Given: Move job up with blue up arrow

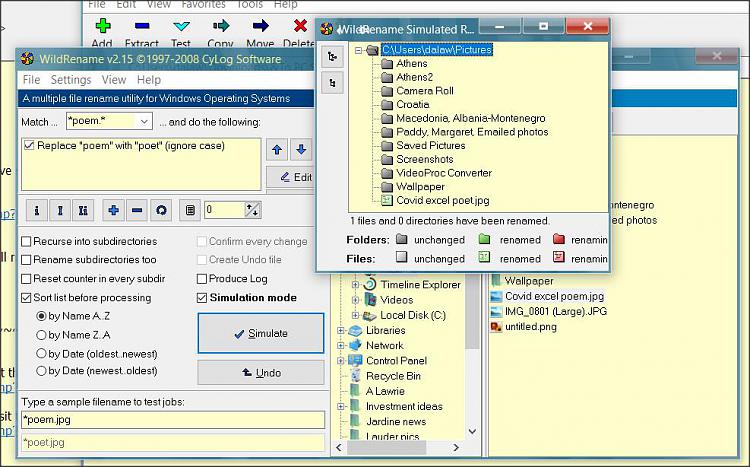Looking at the screenshot, I should tap(277, 150).
